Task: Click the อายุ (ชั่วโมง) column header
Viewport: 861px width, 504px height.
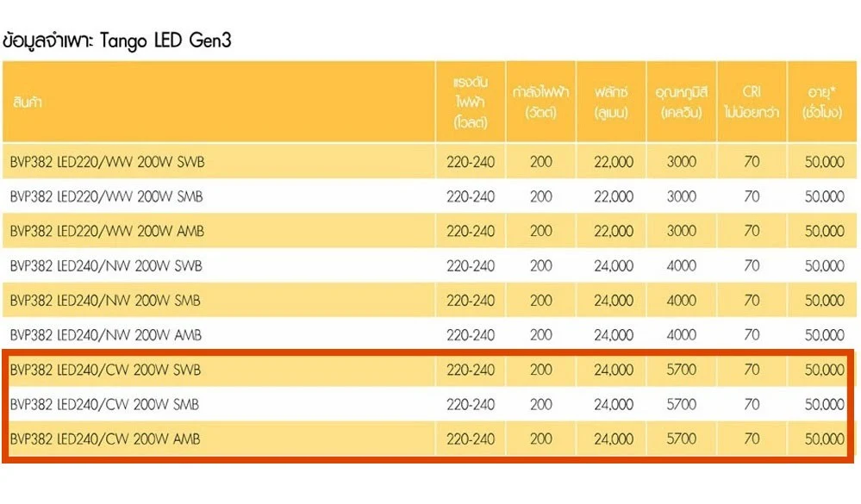Action: click(x=822, y=102)
